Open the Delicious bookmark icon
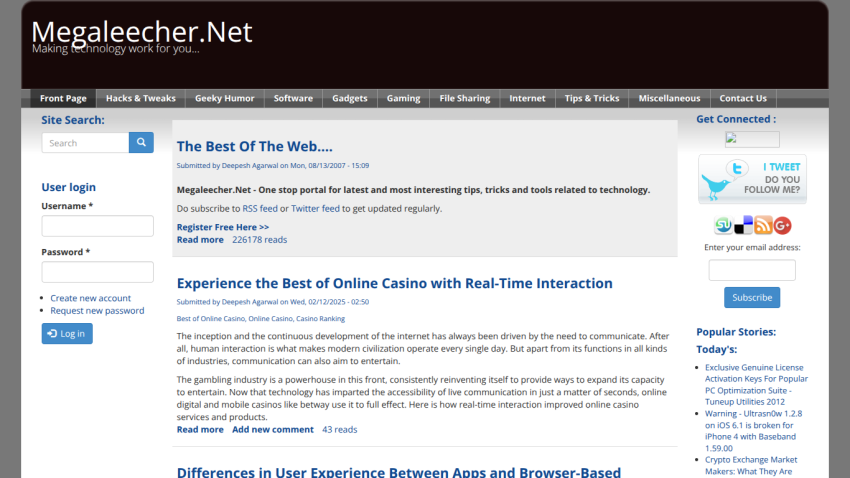Viewport: 850px width, 478px height. 743,225
